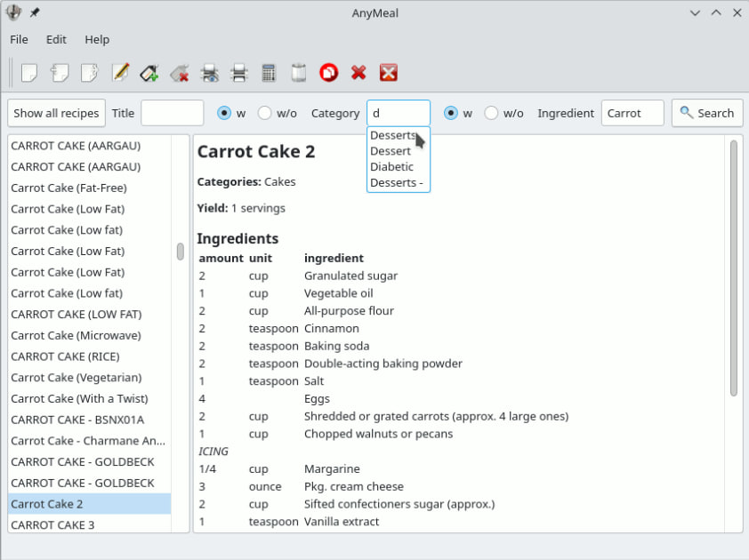Open the File menu
This screenshot has height=560, width=749.
tap(19, 40)
